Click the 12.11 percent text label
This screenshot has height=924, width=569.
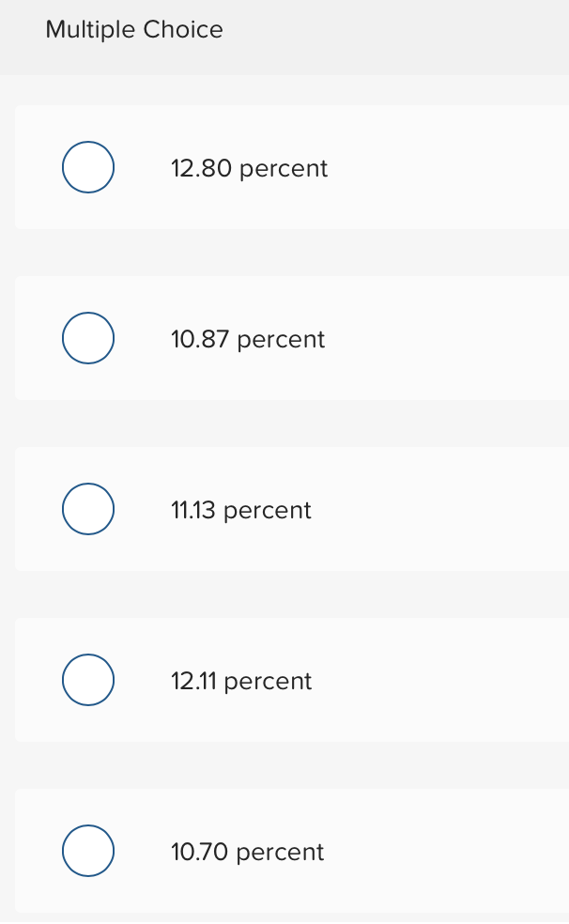241,681
